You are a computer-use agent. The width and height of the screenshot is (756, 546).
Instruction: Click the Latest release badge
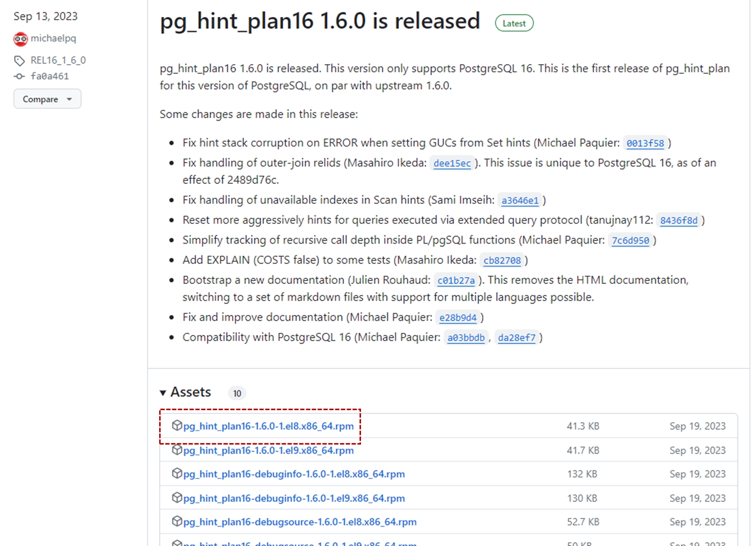pos(514,23)
